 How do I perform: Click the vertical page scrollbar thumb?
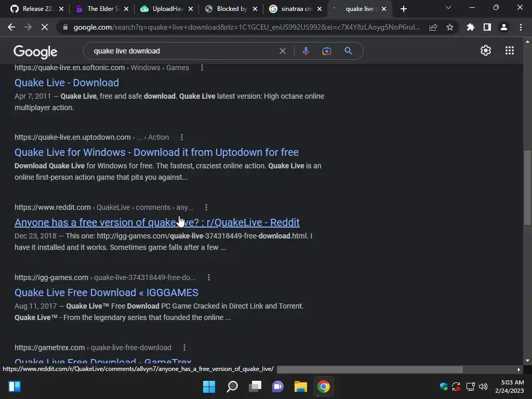coord(527,187)
